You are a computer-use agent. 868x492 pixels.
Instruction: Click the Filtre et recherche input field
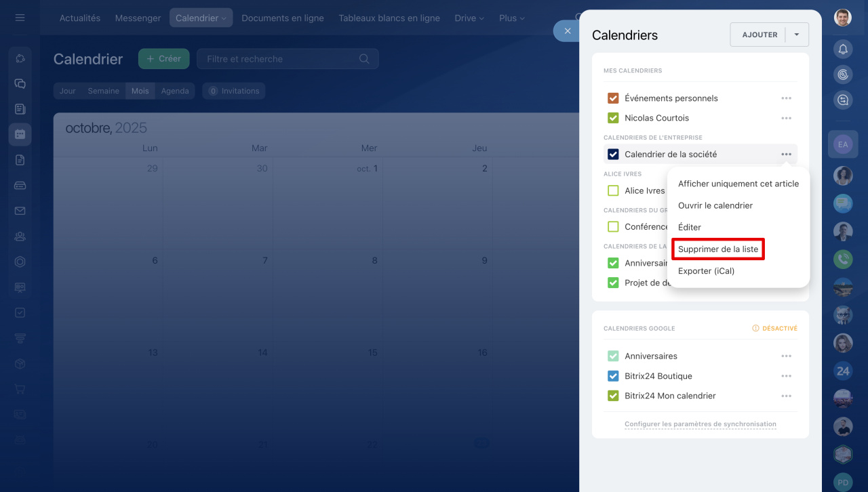tap(278, 59)
